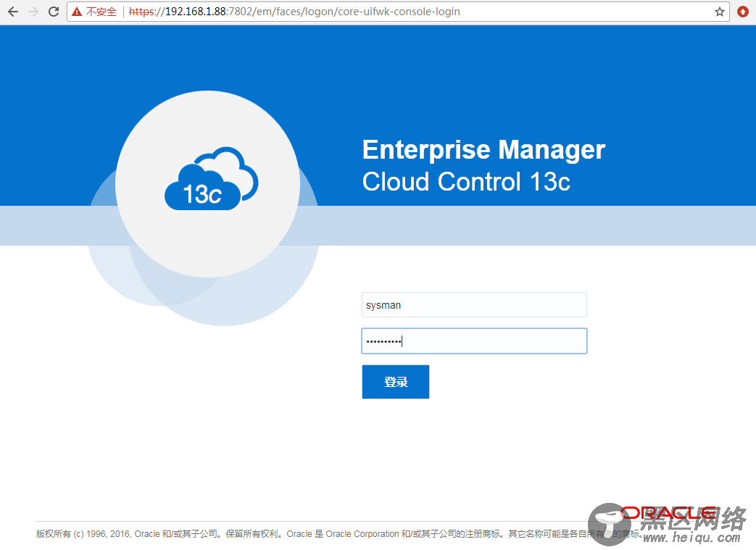756x550 pixels.
Task: Submit login with the 登录 button
Action: (x=395, y=382)
